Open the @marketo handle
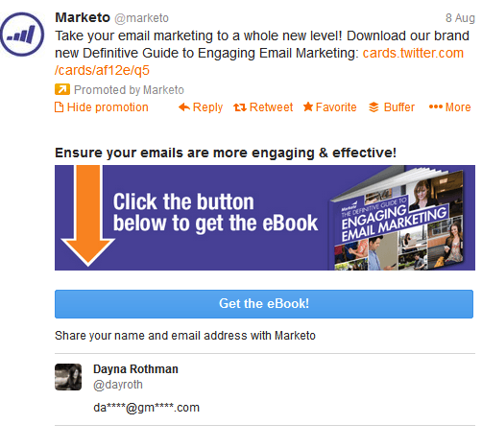 (x=141, y=18)
